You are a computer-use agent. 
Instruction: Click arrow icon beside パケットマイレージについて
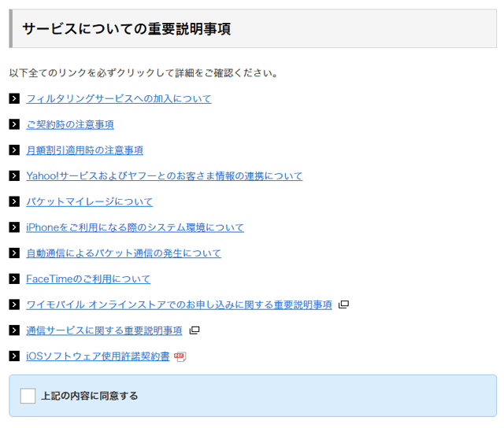pyautogui.click(x=14, y=201)
